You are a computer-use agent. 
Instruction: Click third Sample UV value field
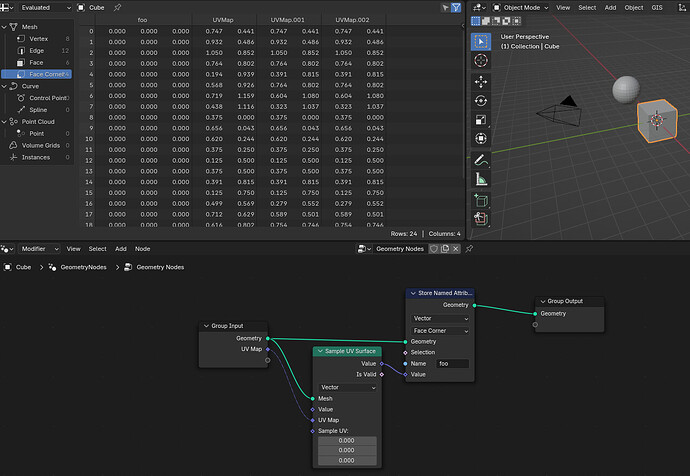(347, 460)
